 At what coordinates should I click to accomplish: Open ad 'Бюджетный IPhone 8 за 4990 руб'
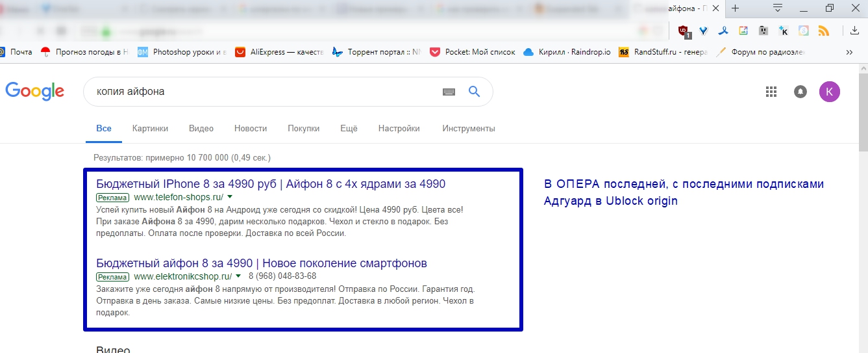271,184
